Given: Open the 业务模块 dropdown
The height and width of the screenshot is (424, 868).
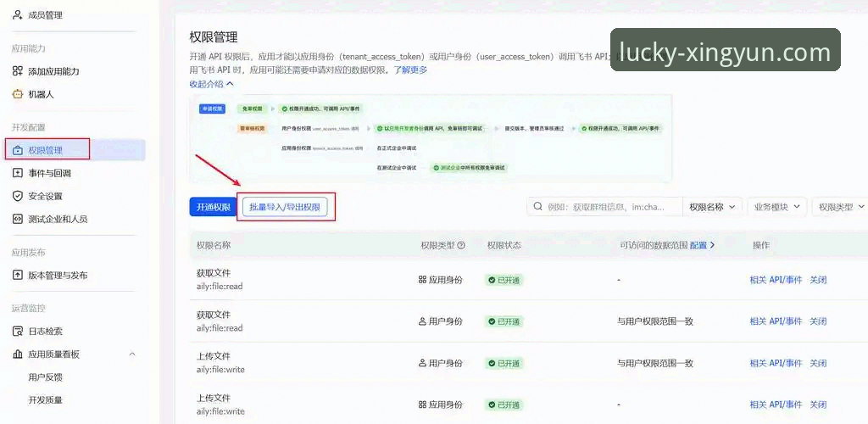Looking at the screenshot, I should coord(777,206).
